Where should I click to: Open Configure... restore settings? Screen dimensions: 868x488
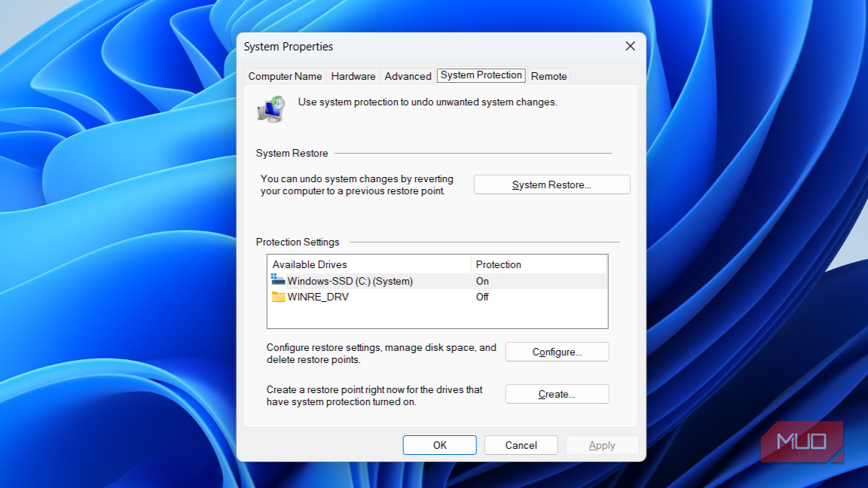(x=557, y=352)
